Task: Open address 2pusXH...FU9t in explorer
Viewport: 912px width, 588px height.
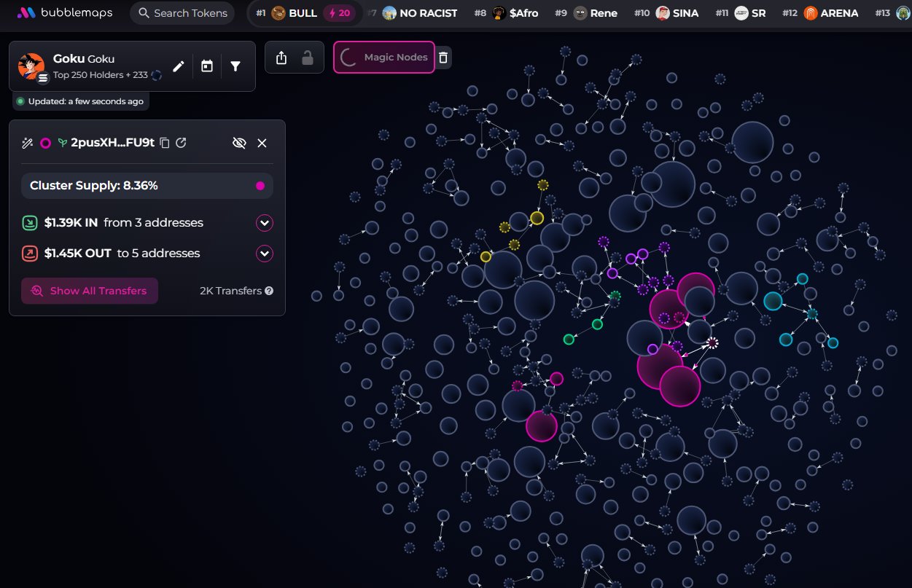Action: [x=182, y=143]
